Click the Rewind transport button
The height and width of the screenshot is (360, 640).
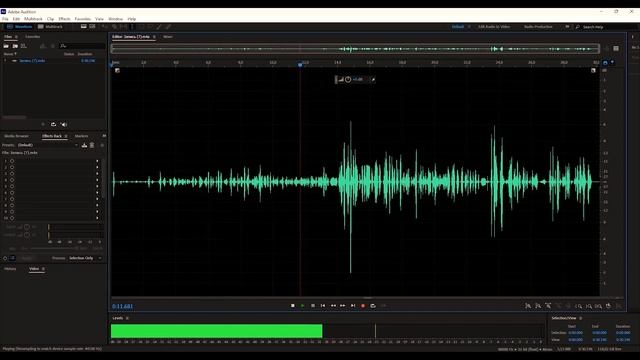(x=333, y=306)
